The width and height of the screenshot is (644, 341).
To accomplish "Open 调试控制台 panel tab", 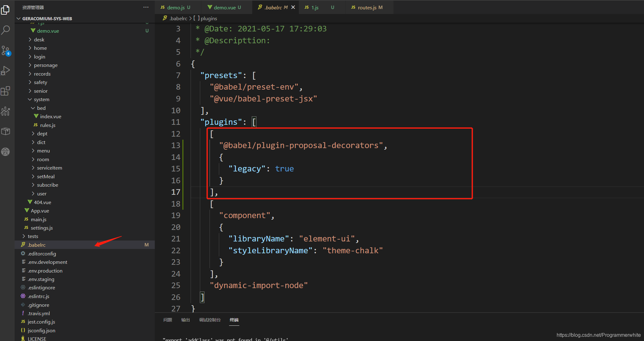I will tap(210, 320).
